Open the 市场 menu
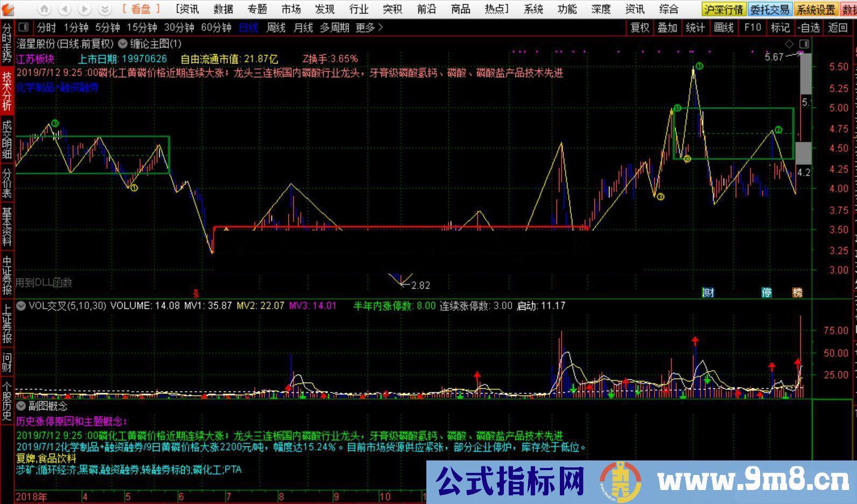 [291, 9]
